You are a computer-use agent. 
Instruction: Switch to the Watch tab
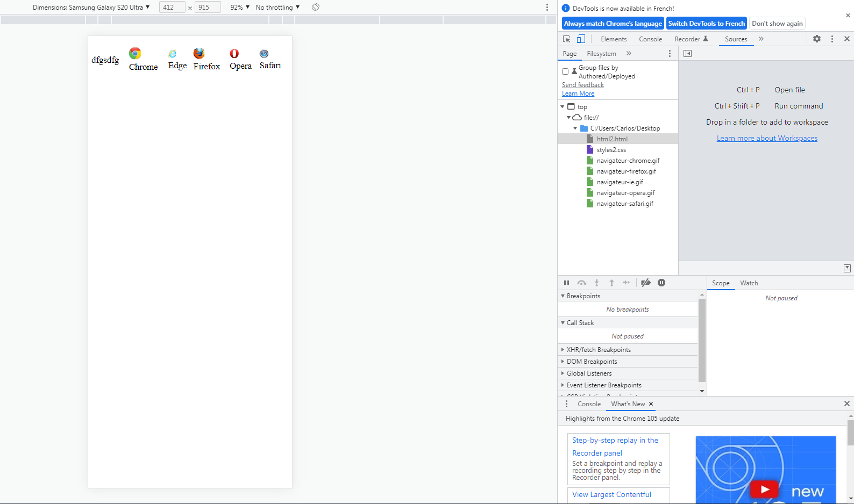pos(749,283)
